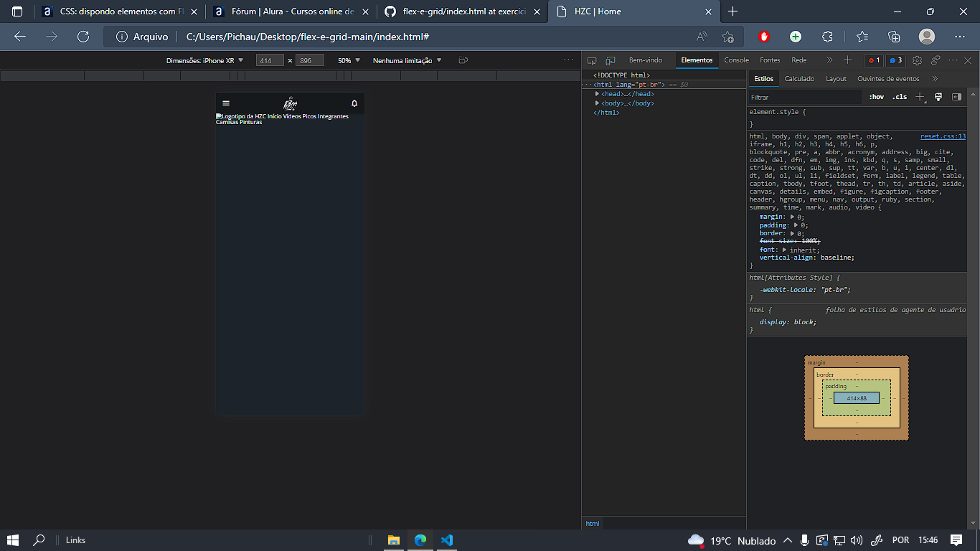Open the Collections icon in Edge toolbar
The width and height of the screenshot is (980, 551).
point(894,37)
